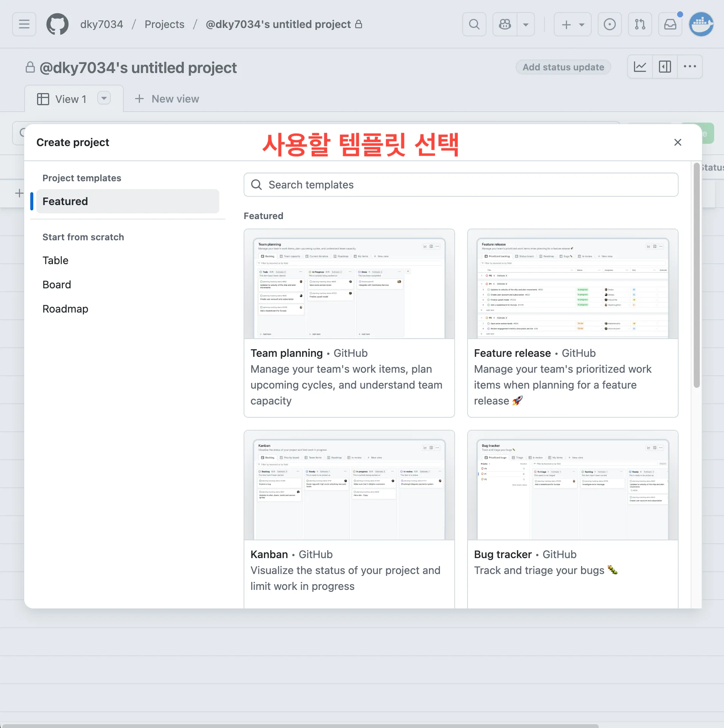Viewport: 724px width, 728px height.
Task: Open the search icon in header
Action: (x=474, y=24)
